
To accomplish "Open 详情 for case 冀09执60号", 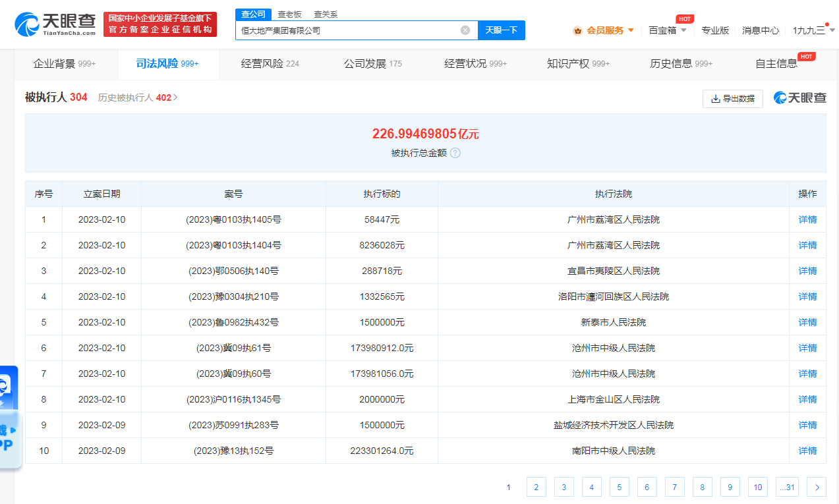I will (x=807, y=374).
